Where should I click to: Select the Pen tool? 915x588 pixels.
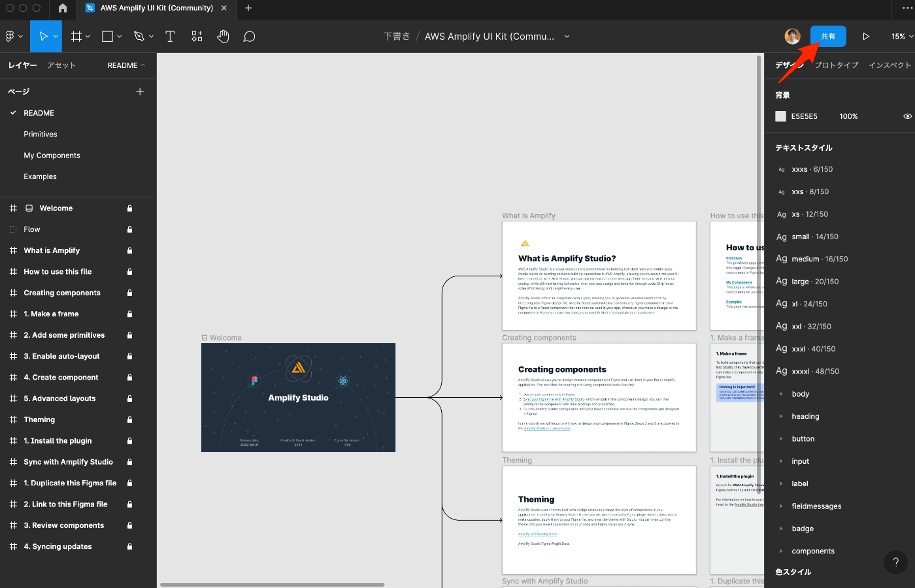(x=139, y=37)
